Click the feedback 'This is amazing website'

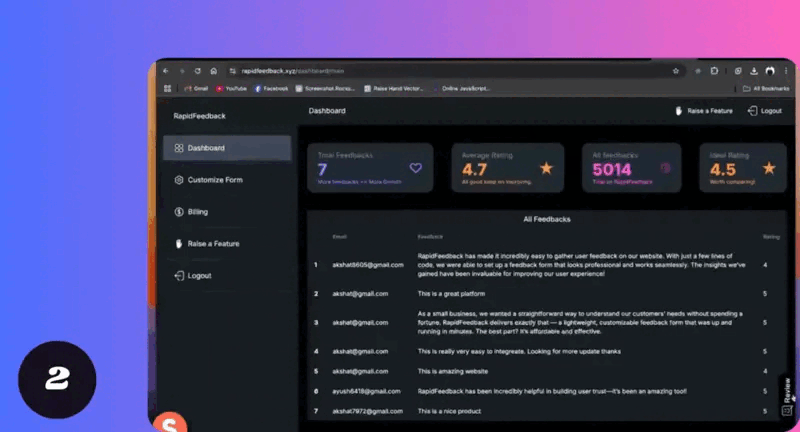pyautogui.click(x=453, y=371)
